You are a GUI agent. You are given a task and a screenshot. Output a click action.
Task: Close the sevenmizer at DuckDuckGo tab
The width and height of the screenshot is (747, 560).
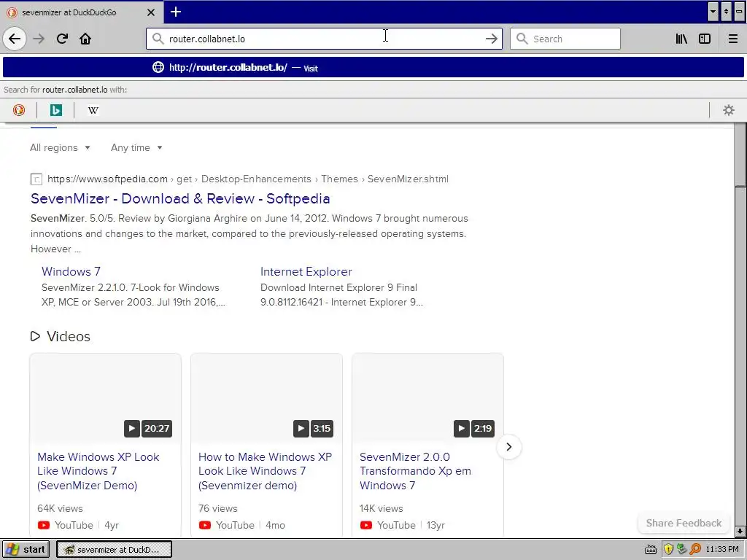click(151, 12)
